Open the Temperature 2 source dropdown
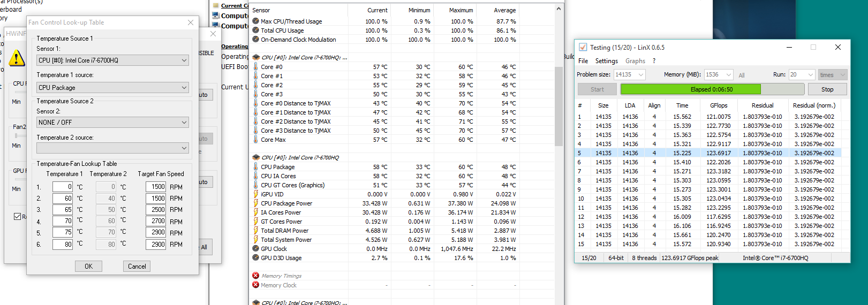The height and width of the screenshot is (305, 868). [113, 148]
